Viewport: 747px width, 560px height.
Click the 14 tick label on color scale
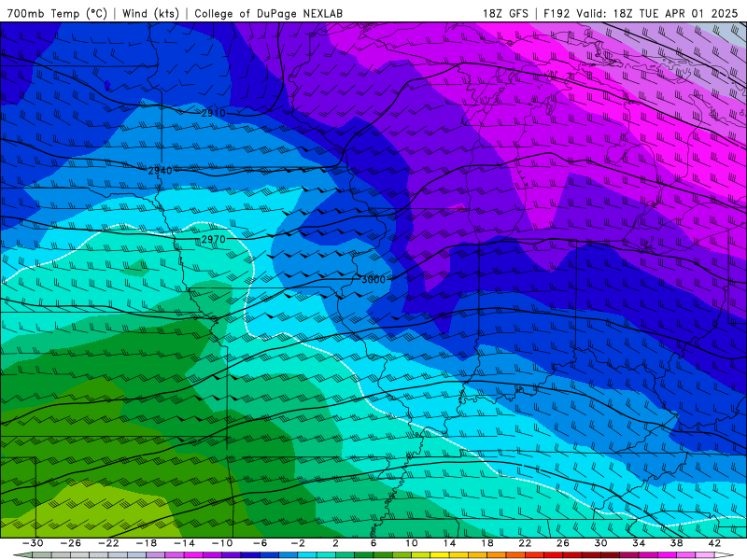click(449, 543)
